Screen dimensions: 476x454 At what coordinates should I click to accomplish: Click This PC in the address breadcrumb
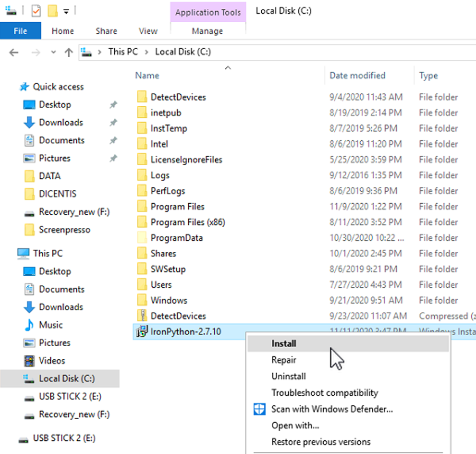coord(123,52)
